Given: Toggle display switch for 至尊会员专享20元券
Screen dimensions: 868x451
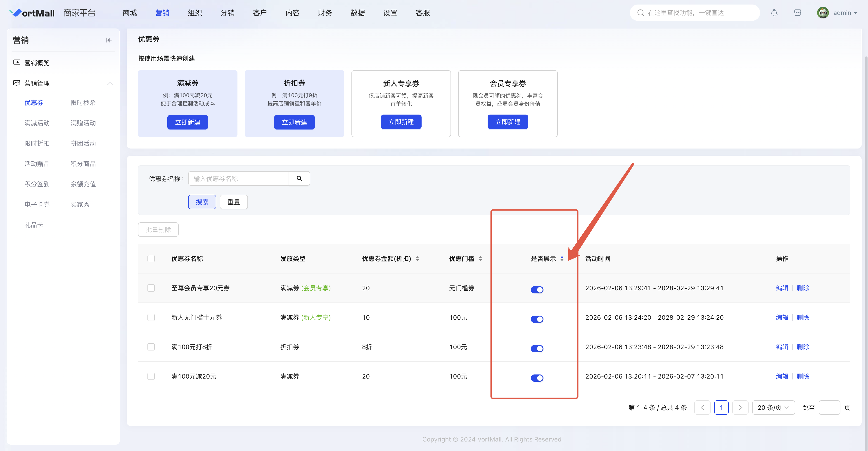Looking at the screenshot, I should (537, 290).
